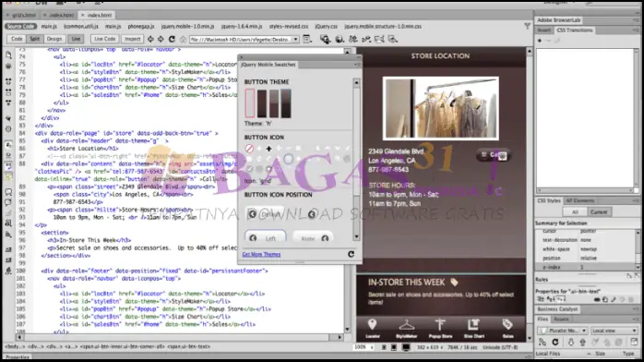Switch to Assets tab in Files panel
Image resolution: width=644 pixels, height=362 pixels.
pos(562,319)
